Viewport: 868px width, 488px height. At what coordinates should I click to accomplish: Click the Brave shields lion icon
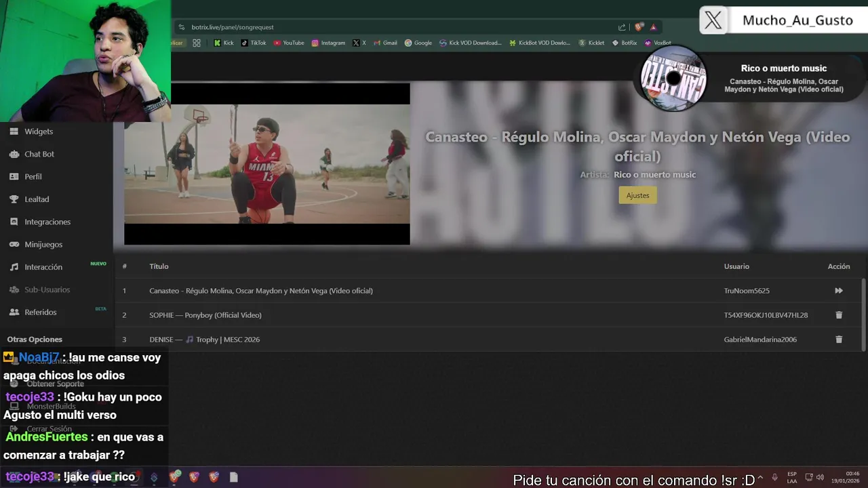tap(639, 27)
